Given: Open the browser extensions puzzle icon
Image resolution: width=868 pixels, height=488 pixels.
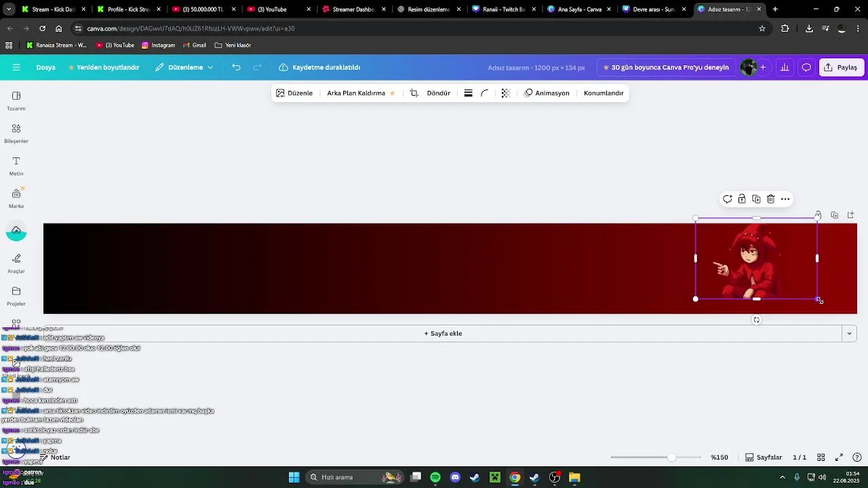Looking at the screenshot, I should point(785,28).
